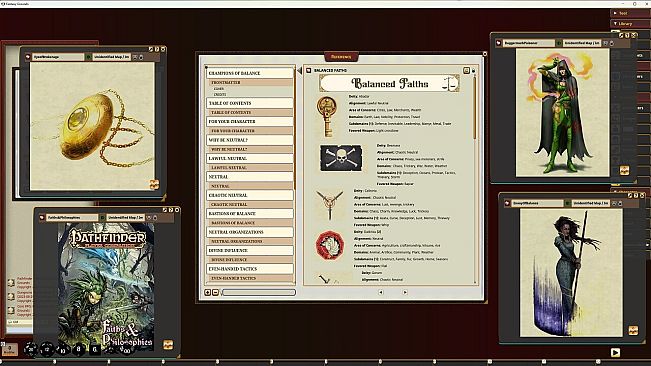Click the toolbar icon in the amulet image window
This screenshot has height=366, width=651.
pos(154,184)
